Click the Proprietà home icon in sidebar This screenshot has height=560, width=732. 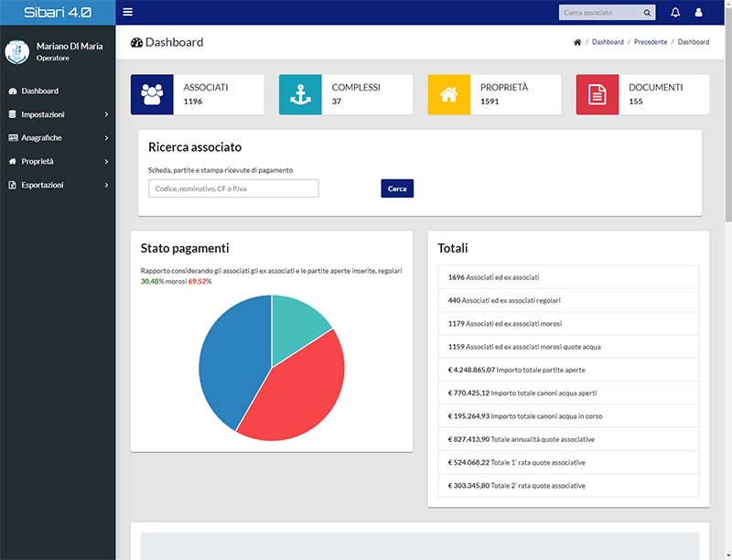[x=13, y=161]
